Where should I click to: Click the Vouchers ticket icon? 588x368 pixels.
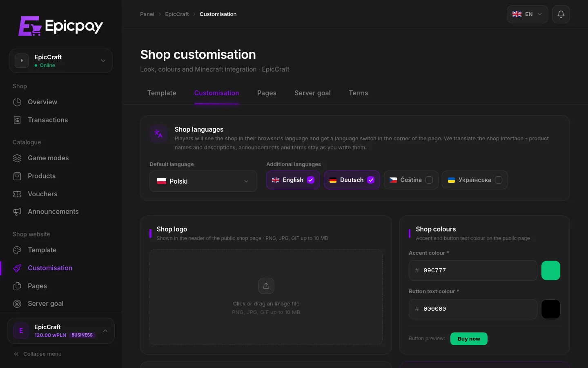(x=17, y=194)
